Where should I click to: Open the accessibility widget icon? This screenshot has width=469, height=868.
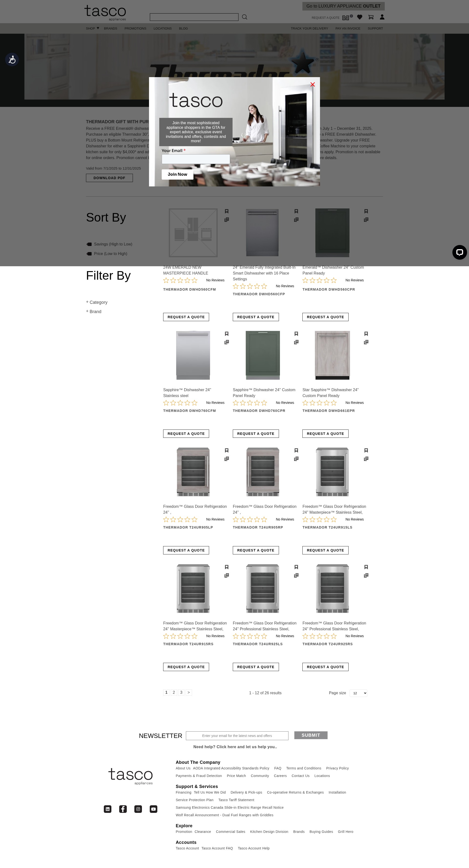coord(12,60)
